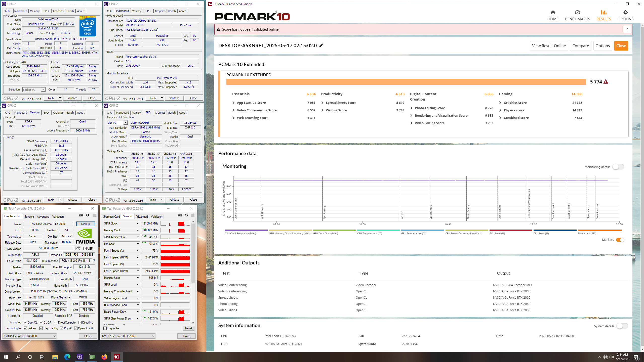The width and height of the screenshot is (644, 362).
Task: Click the CPU Clock Frequency legend color bar
Action: (x=246, y=230)
